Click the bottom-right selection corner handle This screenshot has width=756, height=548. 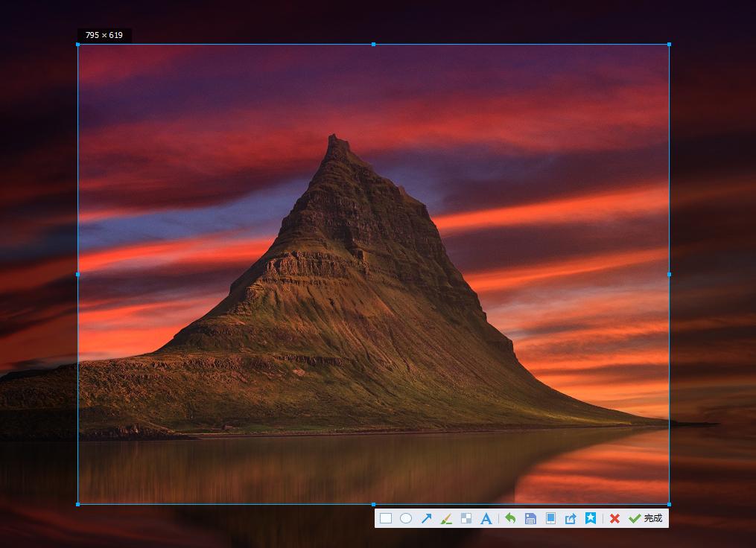(x=669, y=504)
